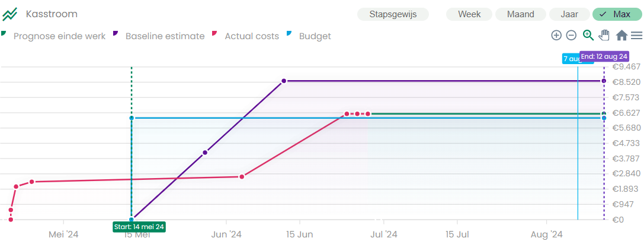Reset zoom with the home icon
The image size is (644, 241).
621,36
